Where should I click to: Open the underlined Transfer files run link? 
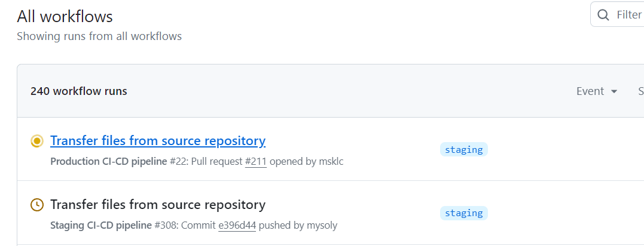click(158, 141)
